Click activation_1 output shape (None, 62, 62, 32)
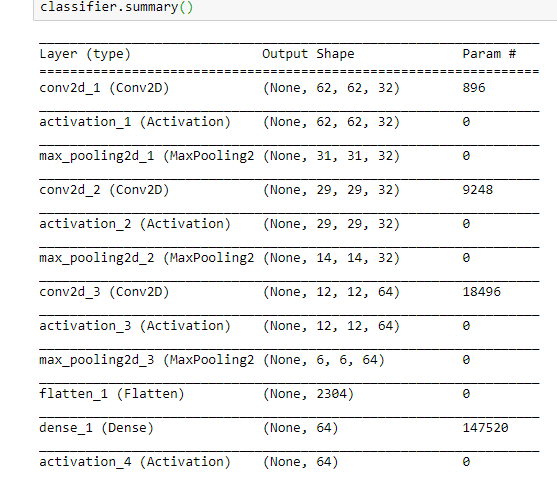Image resolution: width=557 pixels, height=479 pixels. click(x=331, y=122)
